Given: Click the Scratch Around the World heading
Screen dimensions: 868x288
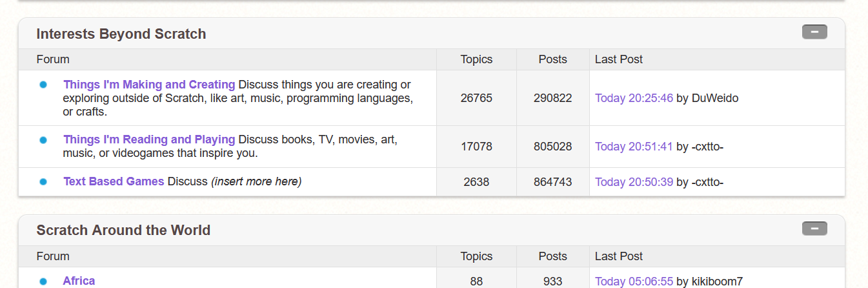Looking at the screenshot, I should point(123,231).
